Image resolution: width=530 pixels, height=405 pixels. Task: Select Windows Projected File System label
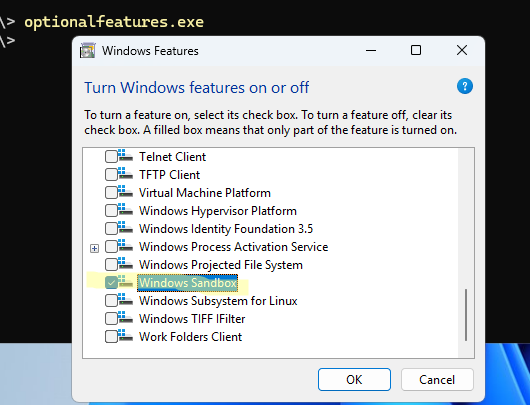221,265
